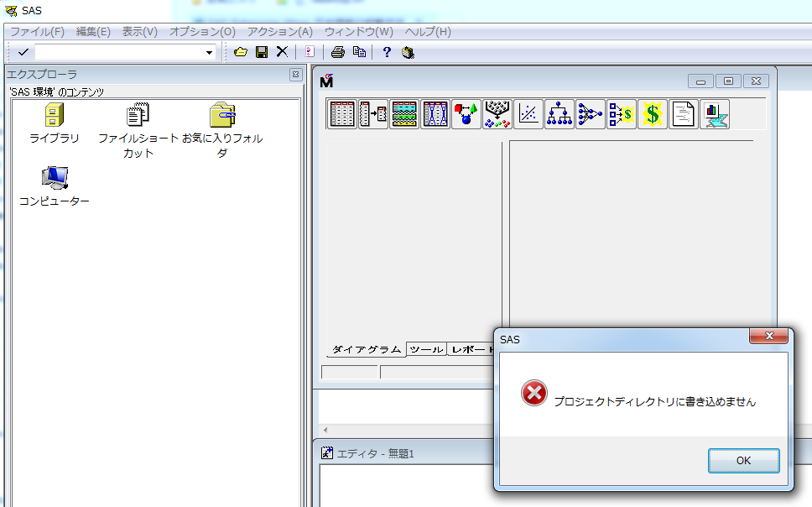Open the ウィンドウ(W) menu

358,32
